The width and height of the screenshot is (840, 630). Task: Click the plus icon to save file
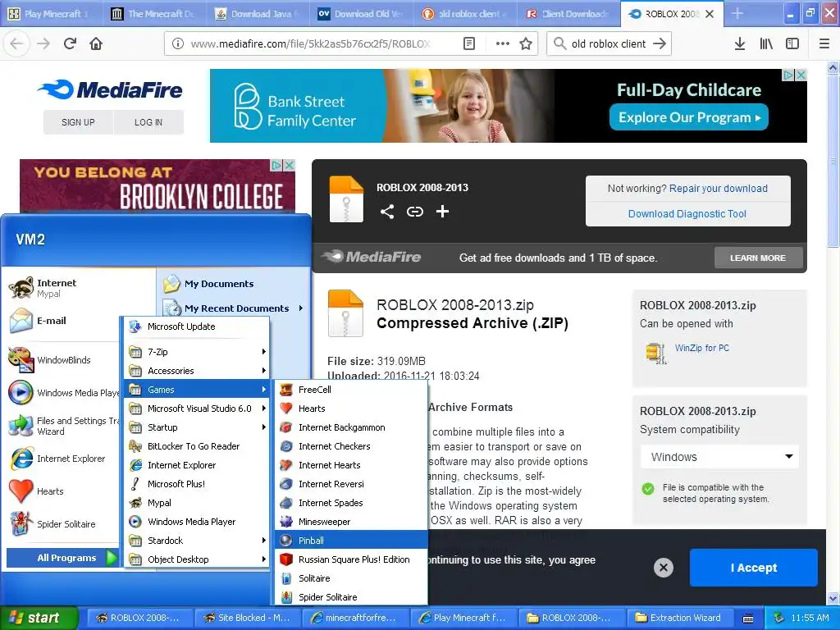pyautogui.click(x=442, y=212)
